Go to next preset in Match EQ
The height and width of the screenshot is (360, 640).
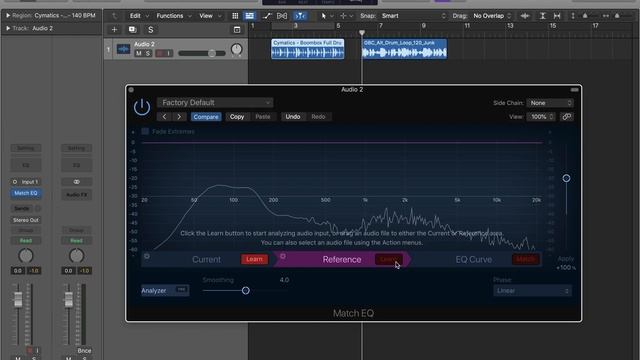(179, 117)
